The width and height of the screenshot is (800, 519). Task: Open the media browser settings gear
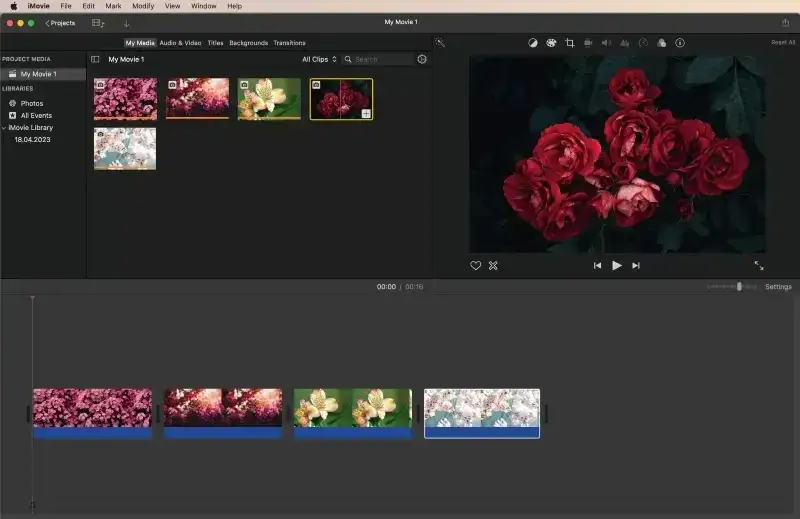click(x=422, y=60)
